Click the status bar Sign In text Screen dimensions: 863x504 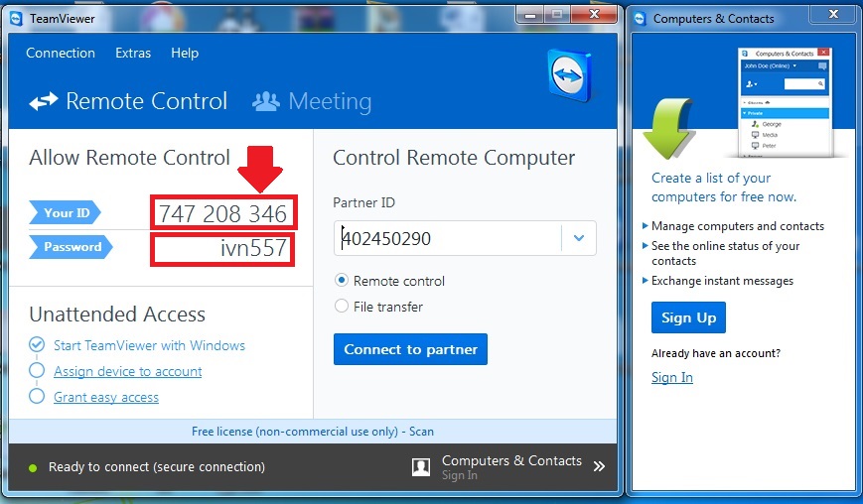coord(460,475)
